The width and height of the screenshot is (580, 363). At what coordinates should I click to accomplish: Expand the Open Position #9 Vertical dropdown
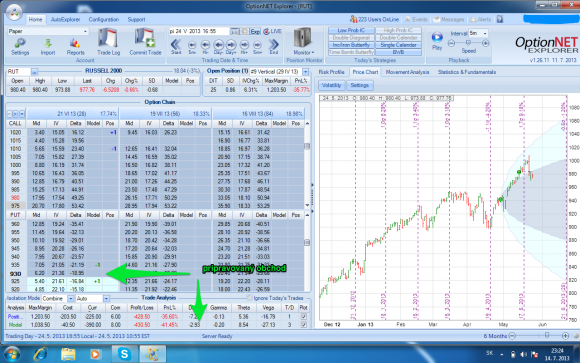pyautogui.click(x=306, y=71)
